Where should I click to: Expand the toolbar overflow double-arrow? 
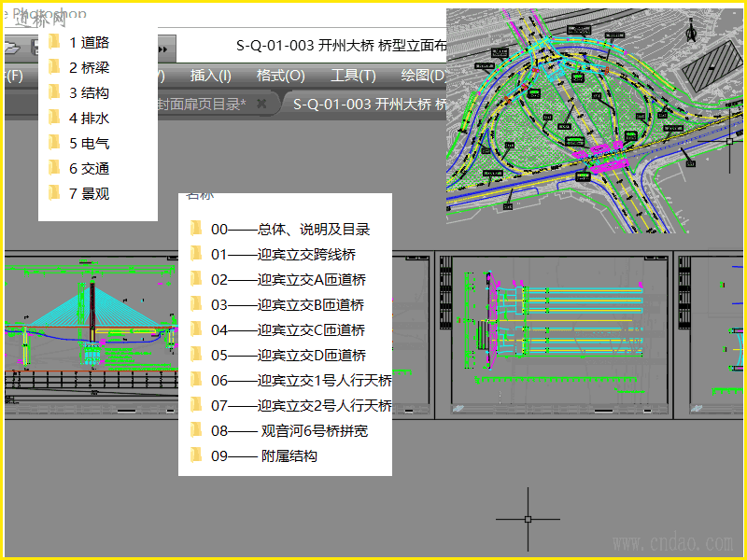point(162,48)
